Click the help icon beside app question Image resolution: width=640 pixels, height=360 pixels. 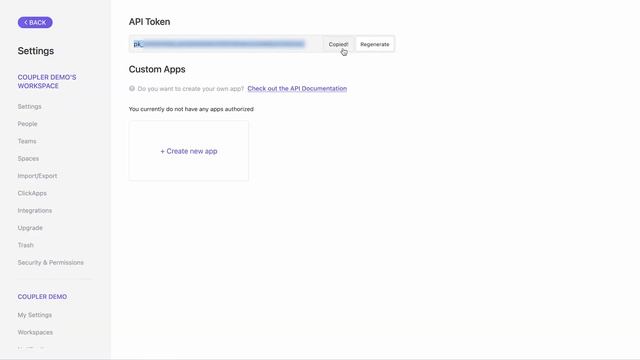pos(132,89)
